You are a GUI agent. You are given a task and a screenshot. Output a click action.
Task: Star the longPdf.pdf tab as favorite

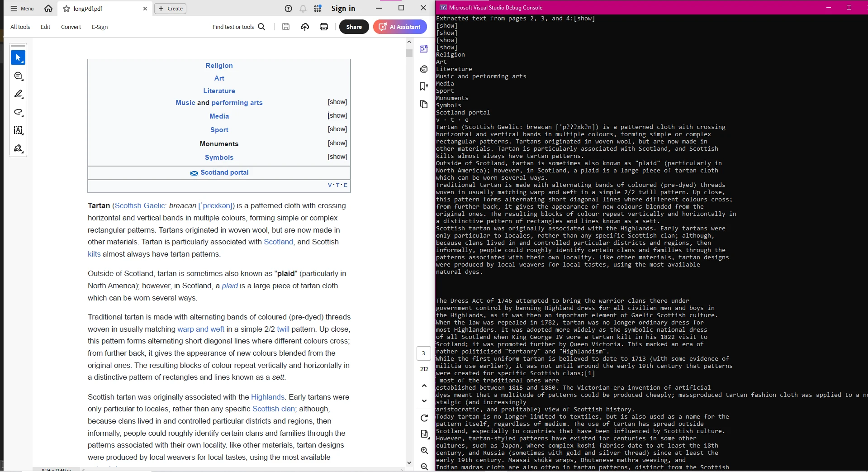[x=66, y=9]
